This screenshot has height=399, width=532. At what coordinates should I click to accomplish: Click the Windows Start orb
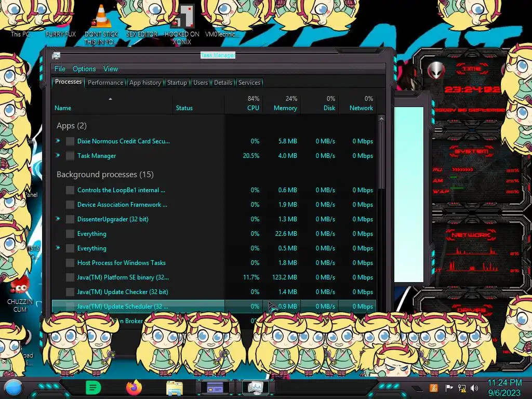(13, 388)
